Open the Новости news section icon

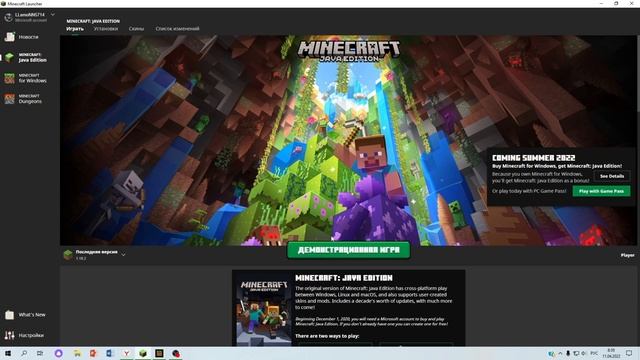[x=9, y=37]
